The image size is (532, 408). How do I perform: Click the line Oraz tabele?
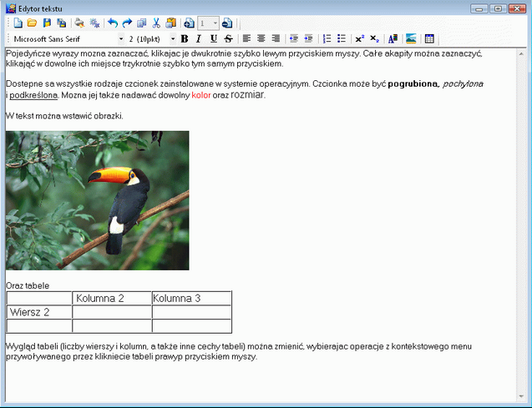[x=28, y=285]
